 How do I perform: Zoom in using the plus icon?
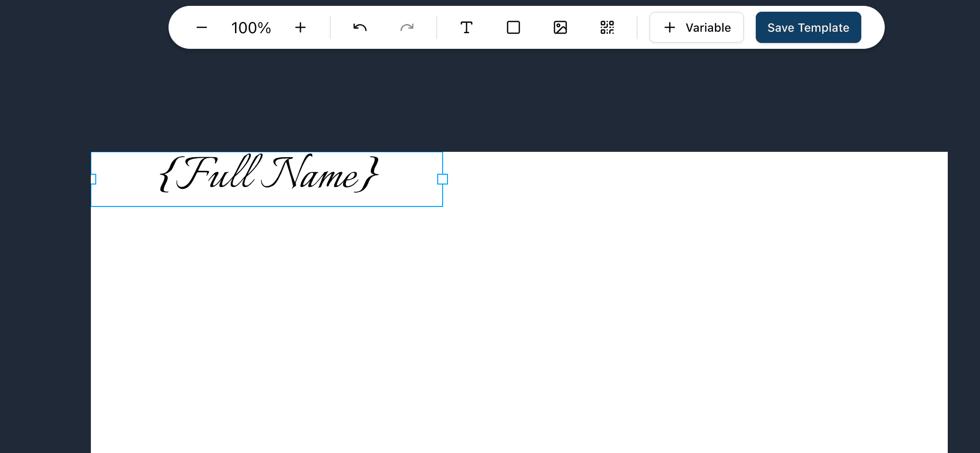[300, 28]
